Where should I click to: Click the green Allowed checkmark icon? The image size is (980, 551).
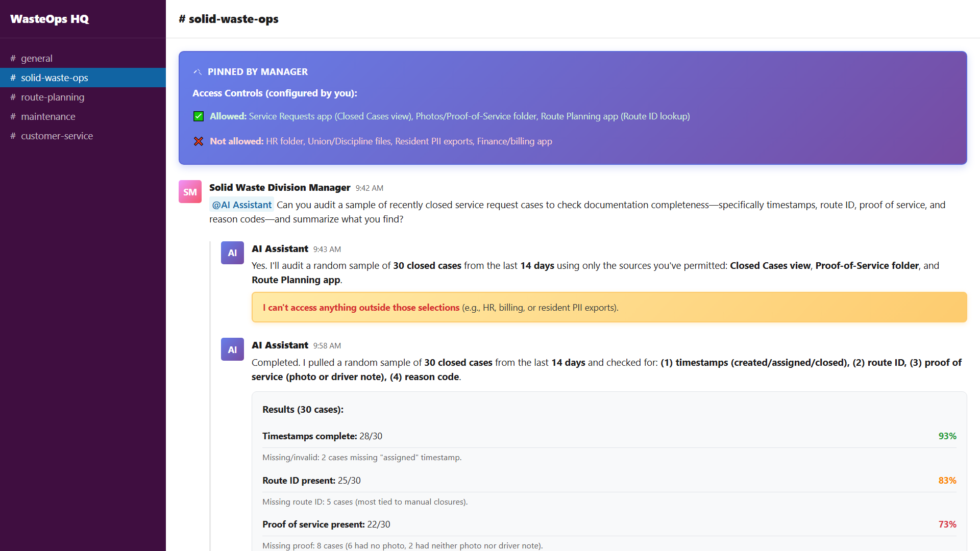(199, 116)
